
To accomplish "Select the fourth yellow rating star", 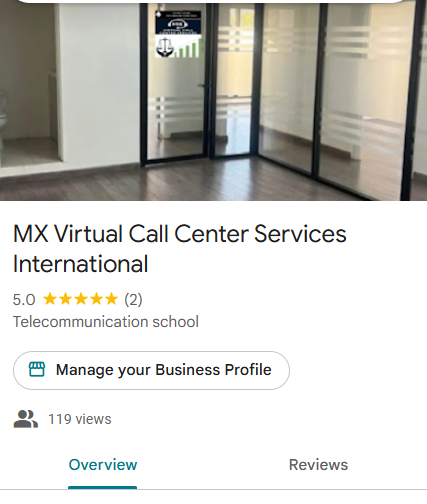I will (96, 299).
